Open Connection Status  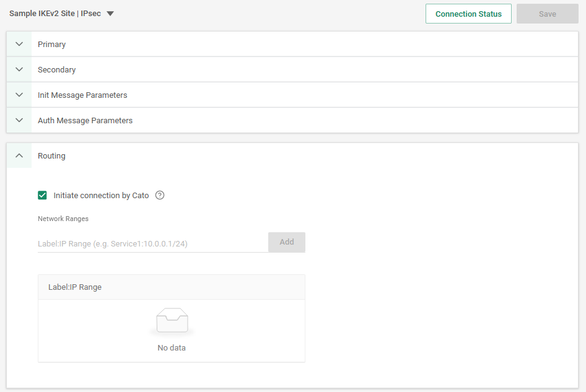(468, 14)
